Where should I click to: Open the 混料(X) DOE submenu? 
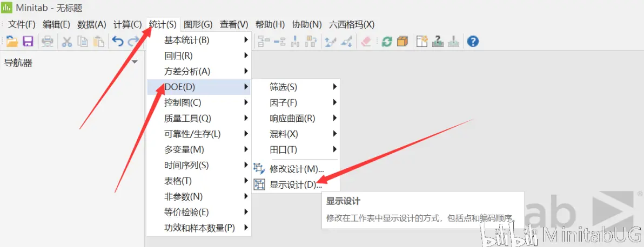click(x=296, y=134)
